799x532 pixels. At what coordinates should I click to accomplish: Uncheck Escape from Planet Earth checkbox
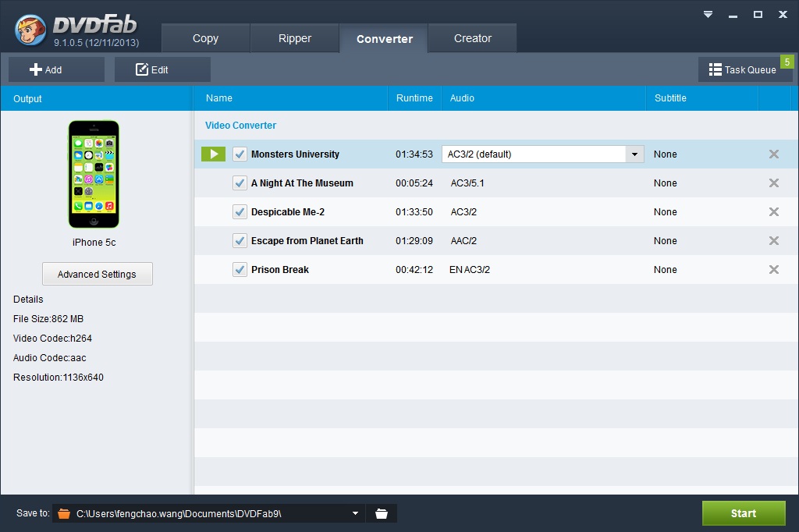point(240,240)
